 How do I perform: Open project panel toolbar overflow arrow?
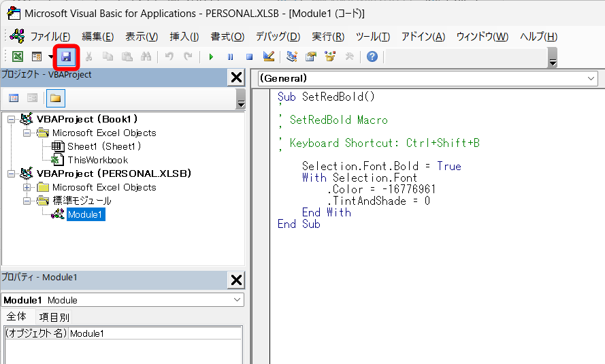tap(241, 99)
